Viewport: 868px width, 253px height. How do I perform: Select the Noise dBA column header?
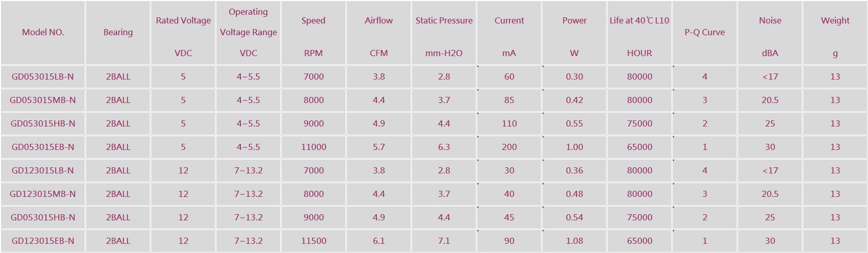point(770,32)
